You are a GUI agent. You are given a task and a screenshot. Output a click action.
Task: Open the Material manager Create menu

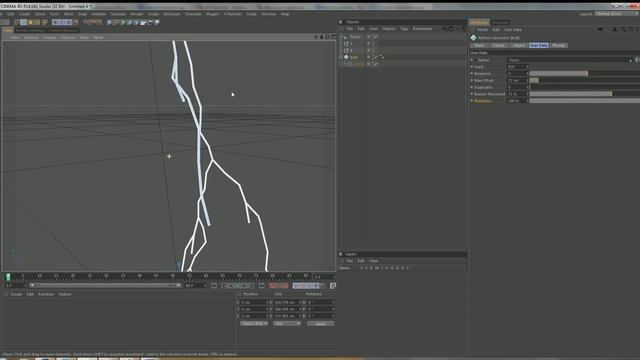16,294
